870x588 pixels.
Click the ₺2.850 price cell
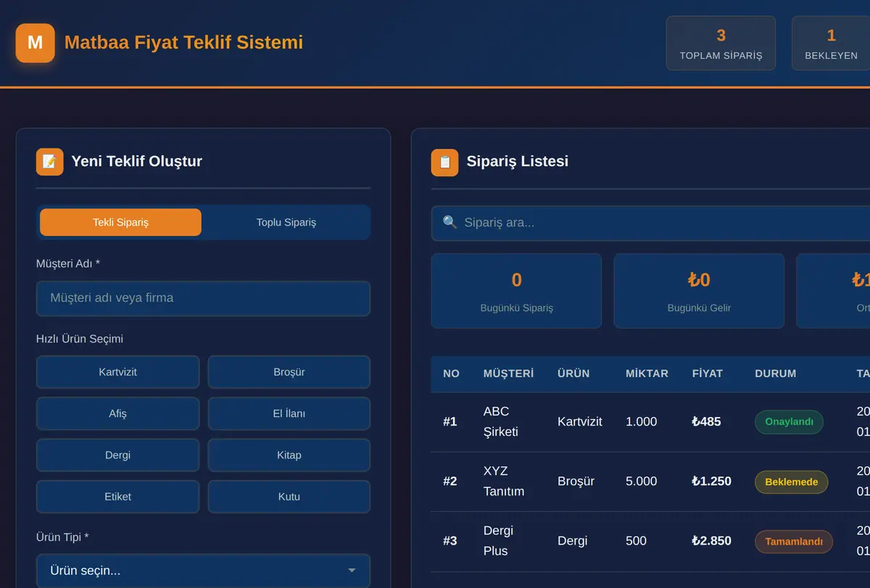tap(712, 541)
